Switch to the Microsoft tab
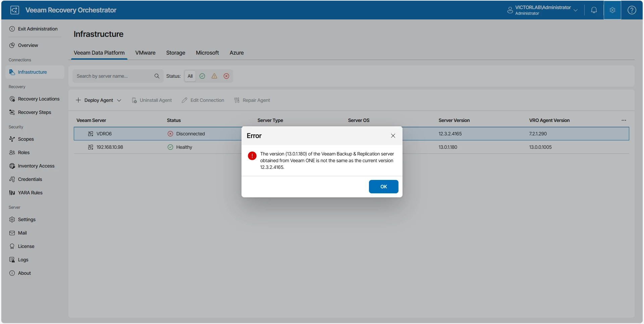This screenshot has width=644, height=324. tap(207, 53)
